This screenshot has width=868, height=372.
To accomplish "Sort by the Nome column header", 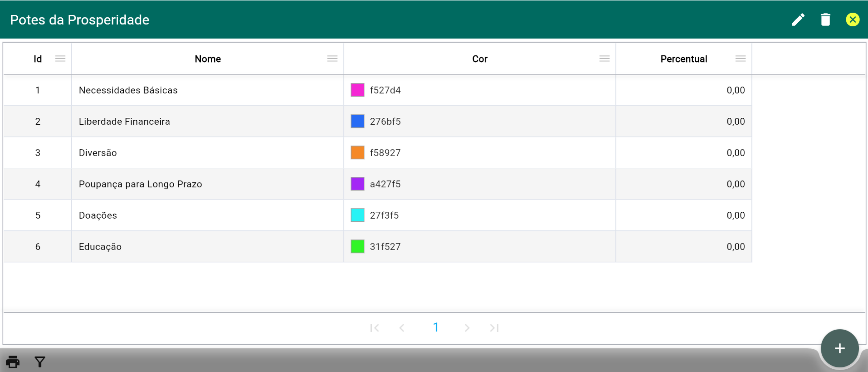I will [x=208, y=59].
